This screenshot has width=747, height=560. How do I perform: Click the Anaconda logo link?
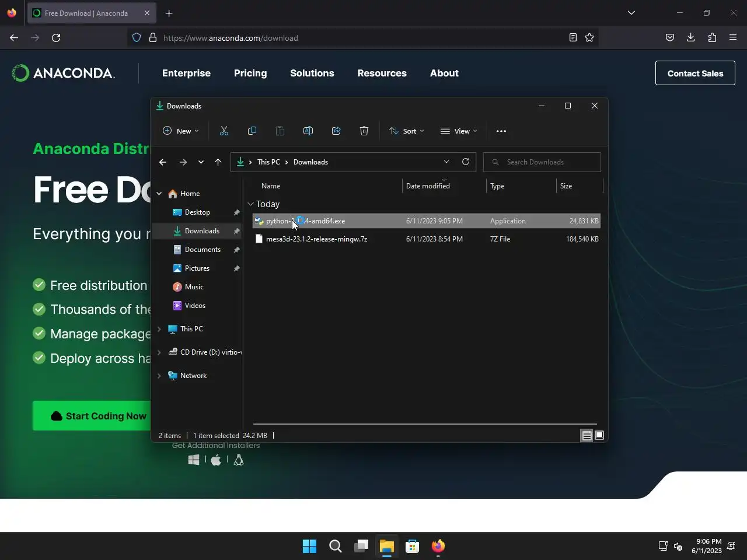click(x=63, y=73)
